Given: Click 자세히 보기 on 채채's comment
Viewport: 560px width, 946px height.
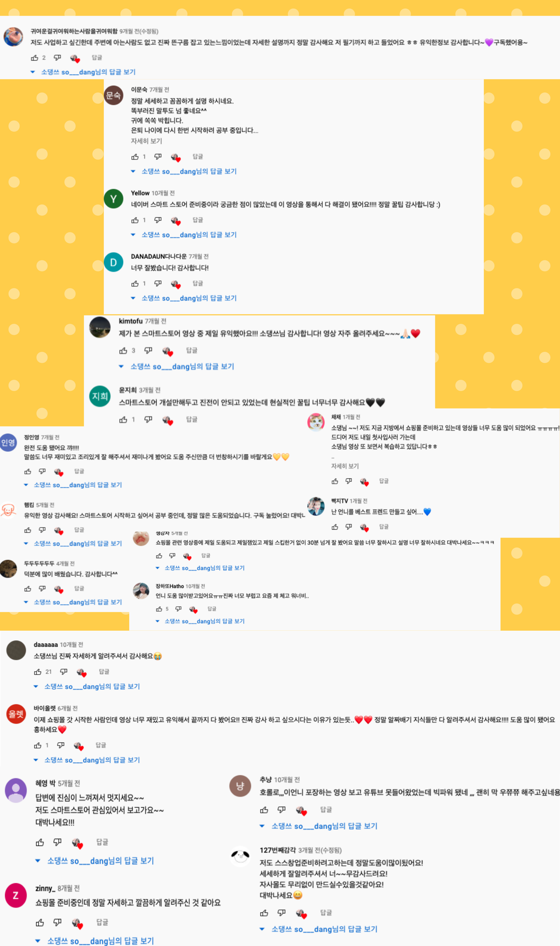Looking at the screenshot, I should click(345, 466).
